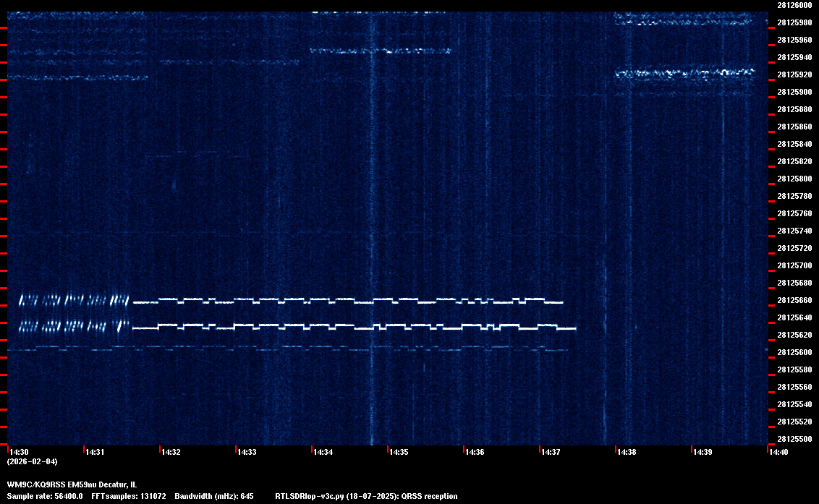Click the 14:30 time marker
The width and height of the screenshot is (819, 504).
(x=18, y=452)
